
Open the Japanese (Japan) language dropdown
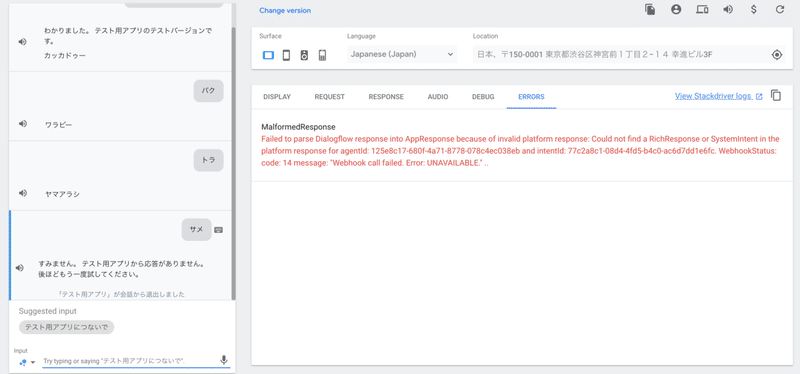[x=402, y=54]
